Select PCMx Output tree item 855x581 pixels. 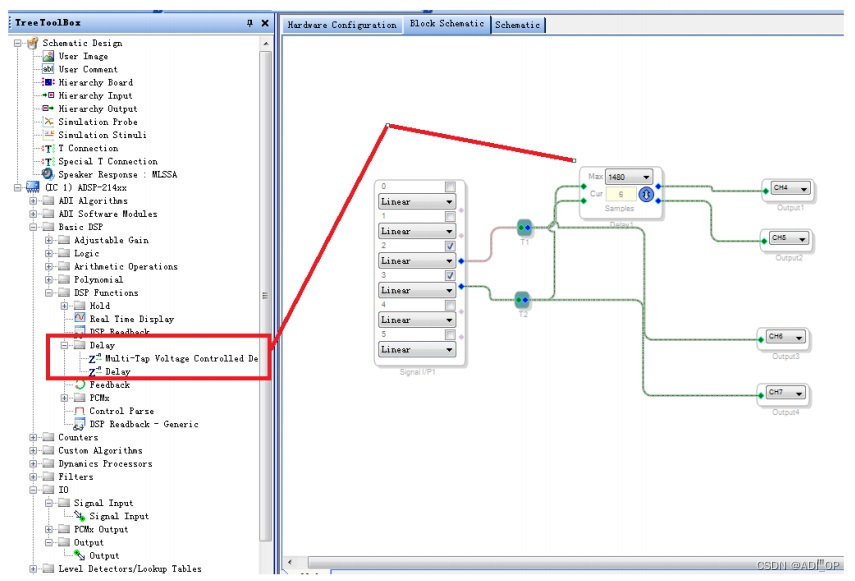101,529
